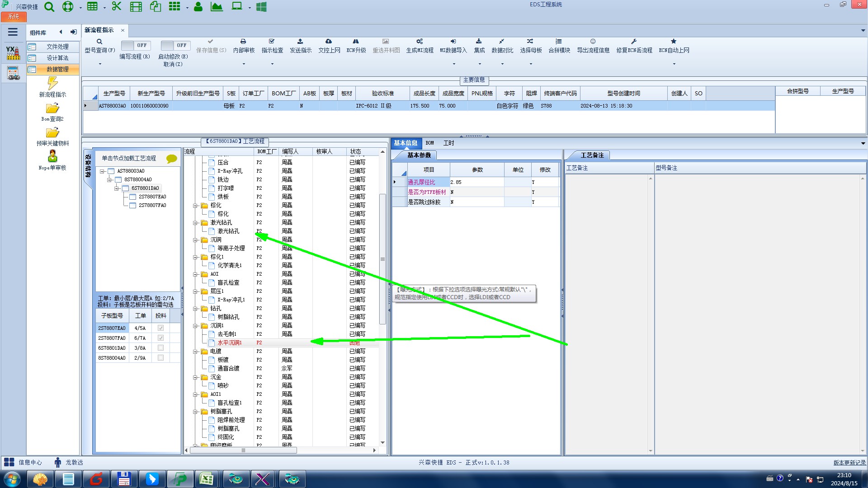Click the 文控上网 cloud upload icon

(x=329, y=42)
